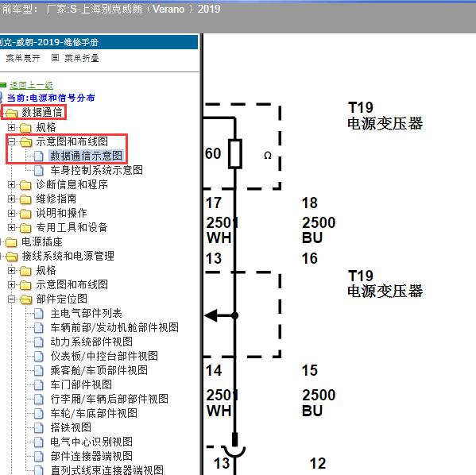Click the list icon beside 菜单折叠
The width and height of the screenshot is (476, 475).
(55, 57)
